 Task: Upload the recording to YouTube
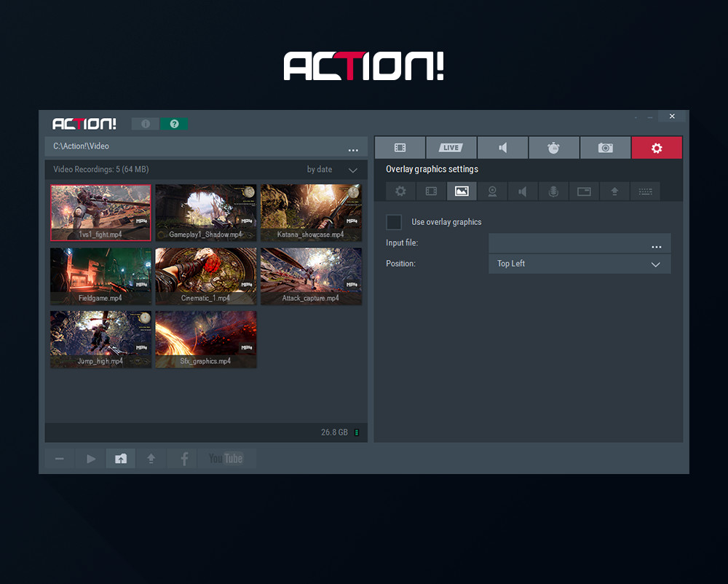[x=226, y=459]
